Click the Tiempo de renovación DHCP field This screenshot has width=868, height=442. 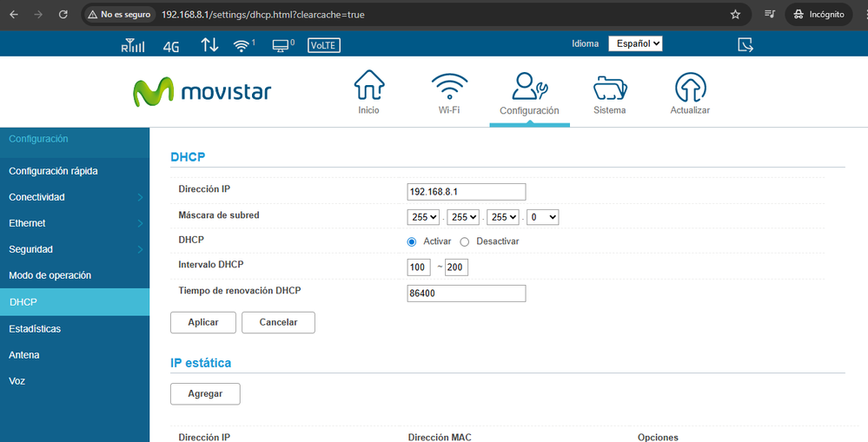coord(466,294)
